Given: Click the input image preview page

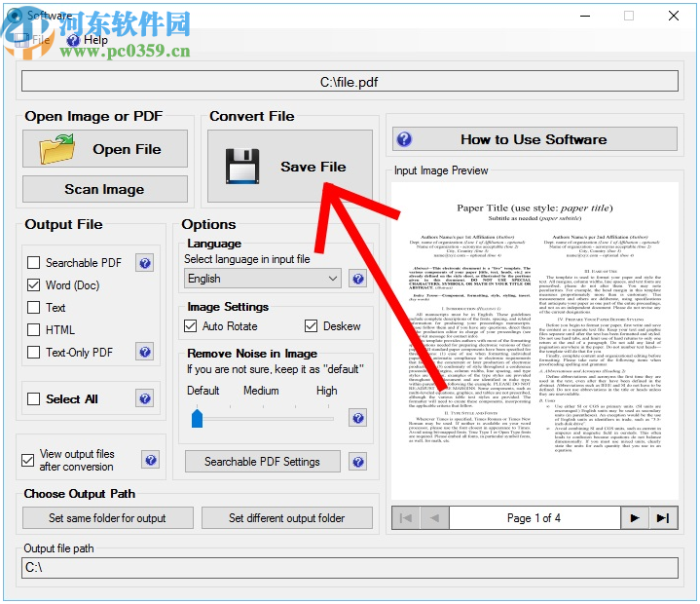Looking at the screenshot, I should 534,340.
